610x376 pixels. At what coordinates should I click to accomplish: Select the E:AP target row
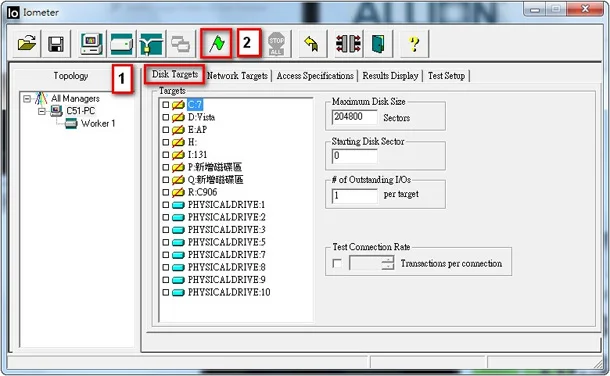pyautogui.click(x=197, y=129)
